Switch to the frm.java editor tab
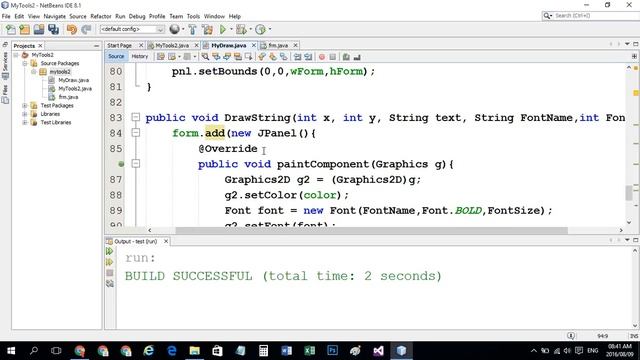This screenshot has height=360, width=640. [278, 45]
